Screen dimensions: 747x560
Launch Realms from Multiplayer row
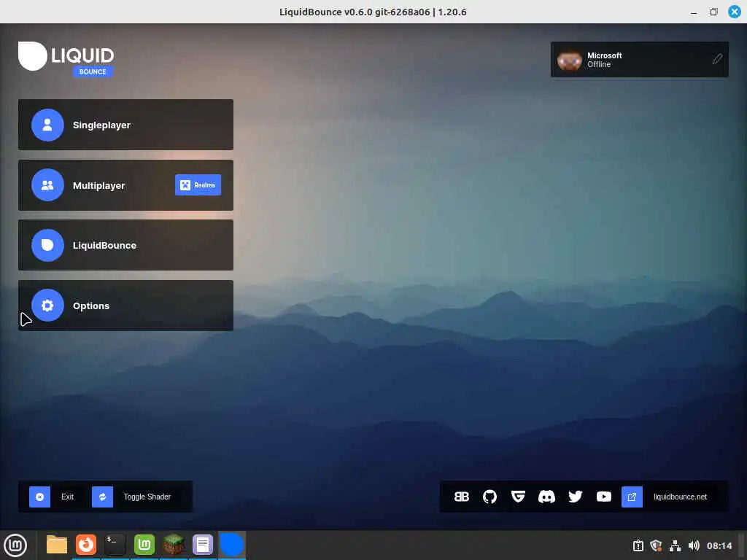click(x=198, y=184)
